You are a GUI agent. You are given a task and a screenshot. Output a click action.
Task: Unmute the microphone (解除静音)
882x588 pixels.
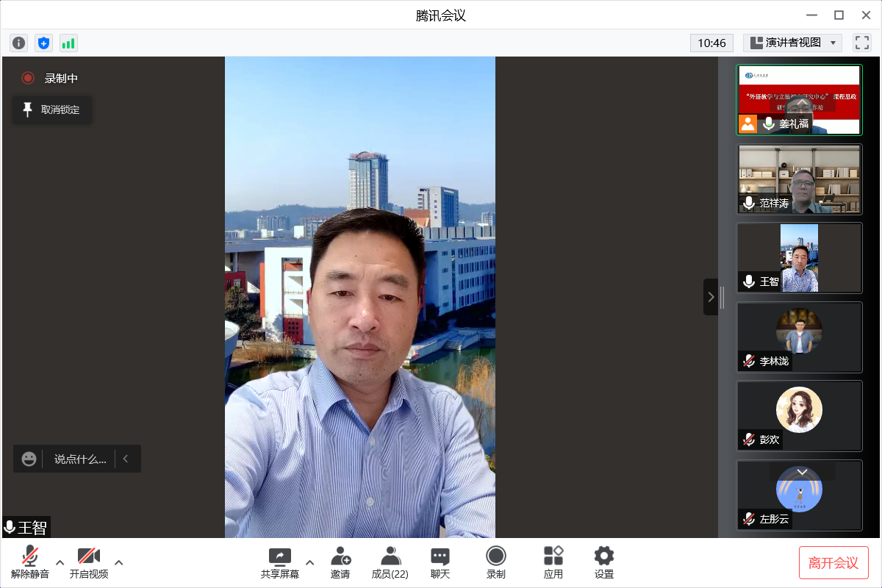pyautogui.click(x=30, y=562)
